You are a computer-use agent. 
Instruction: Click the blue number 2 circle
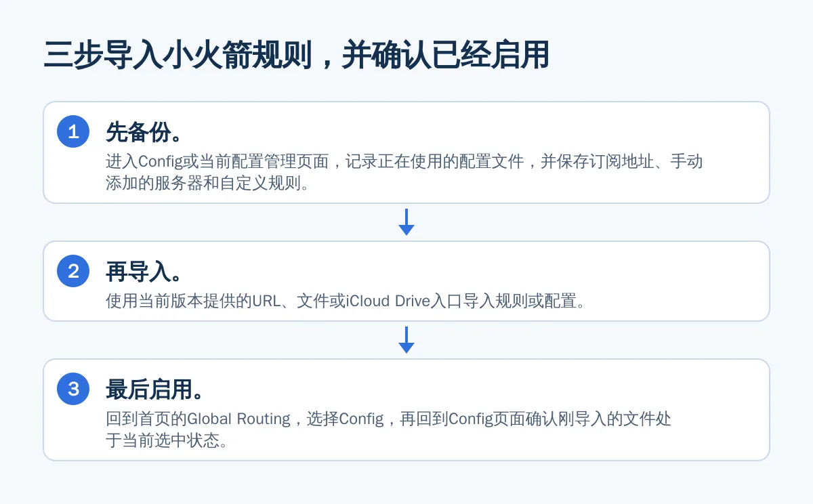tap(73, 271)
